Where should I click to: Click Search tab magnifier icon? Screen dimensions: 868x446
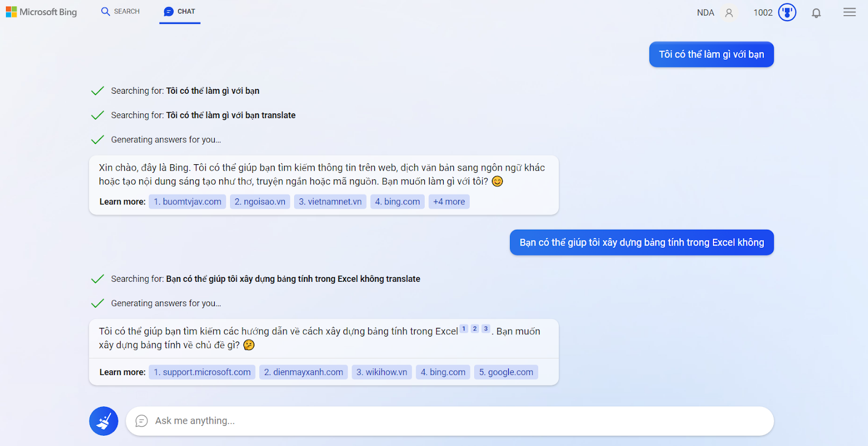pos(105,11)
